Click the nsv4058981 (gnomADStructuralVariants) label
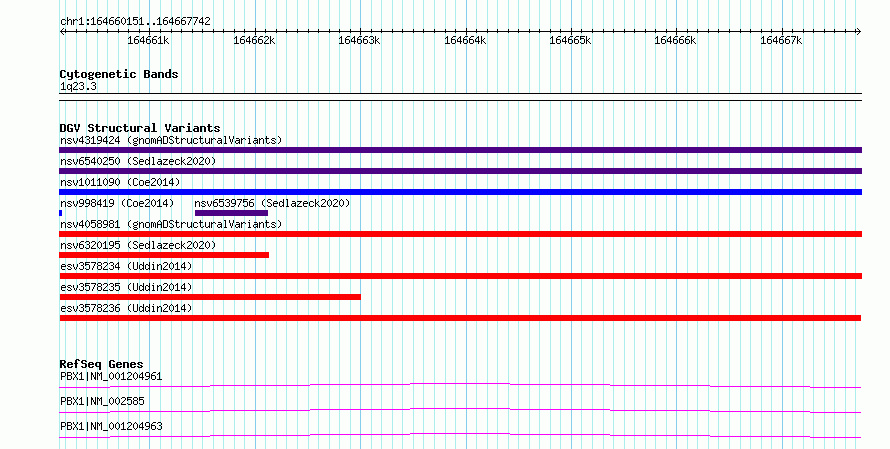Viewport: 890px width, 449px height. click(x=171, y=224)
